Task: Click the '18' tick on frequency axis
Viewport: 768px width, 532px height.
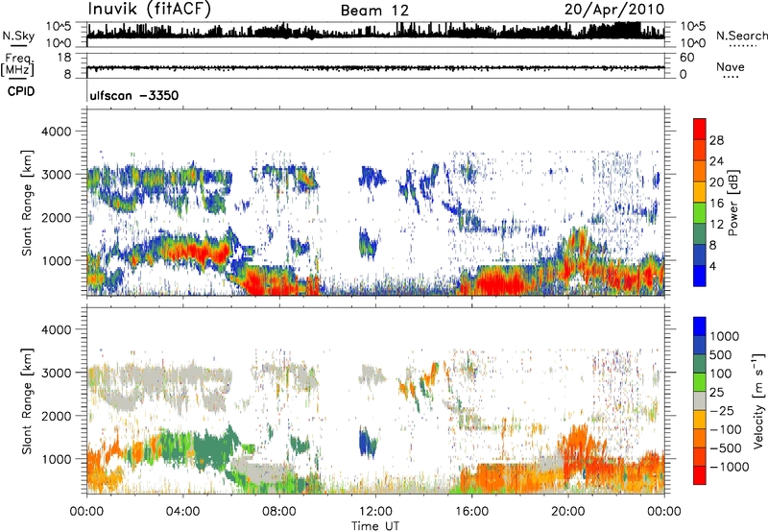Action: point(64,58)
